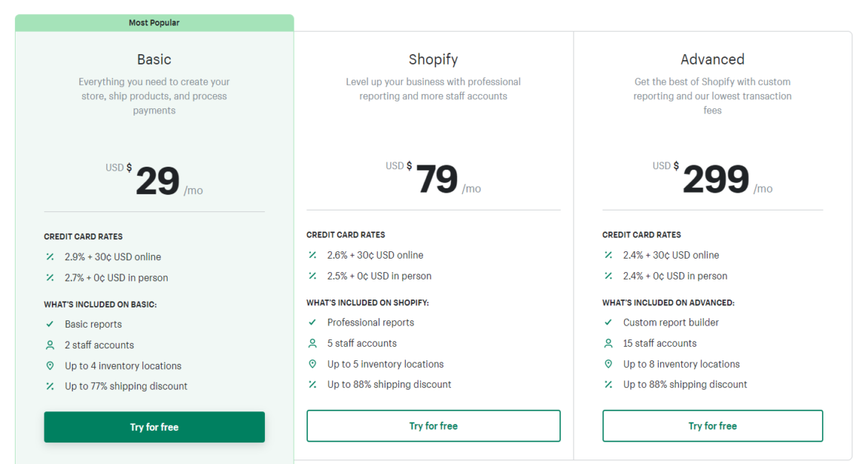Click the $299 price in the Advanced column

click(717, 179)
